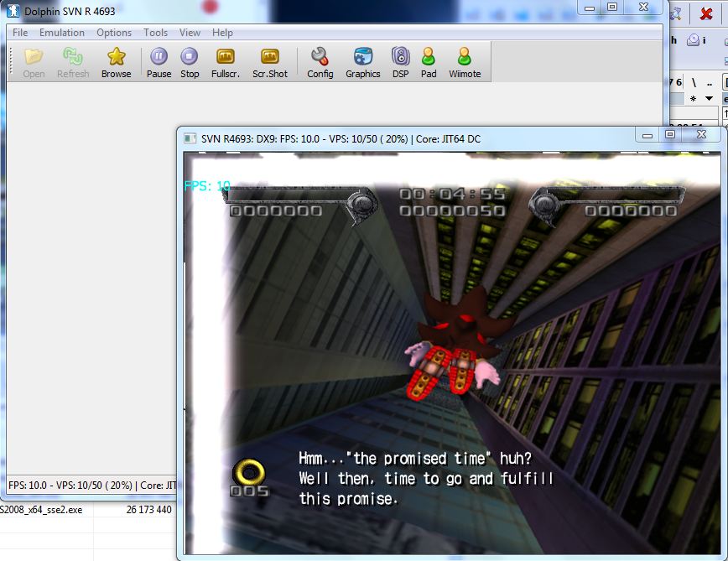Open the Graphics plugin settings
This screenshot has width=728, height=561.
(362, 62)
